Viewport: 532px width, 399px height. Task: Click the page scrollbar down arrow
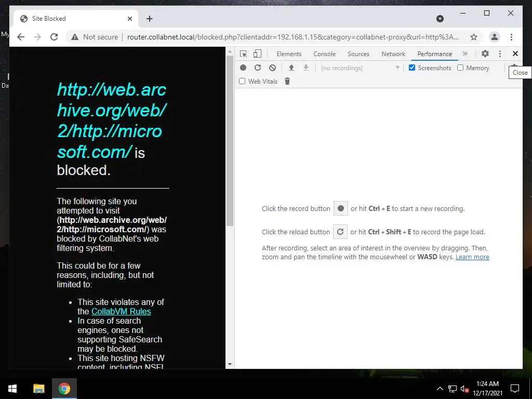[x=230, y=364]
